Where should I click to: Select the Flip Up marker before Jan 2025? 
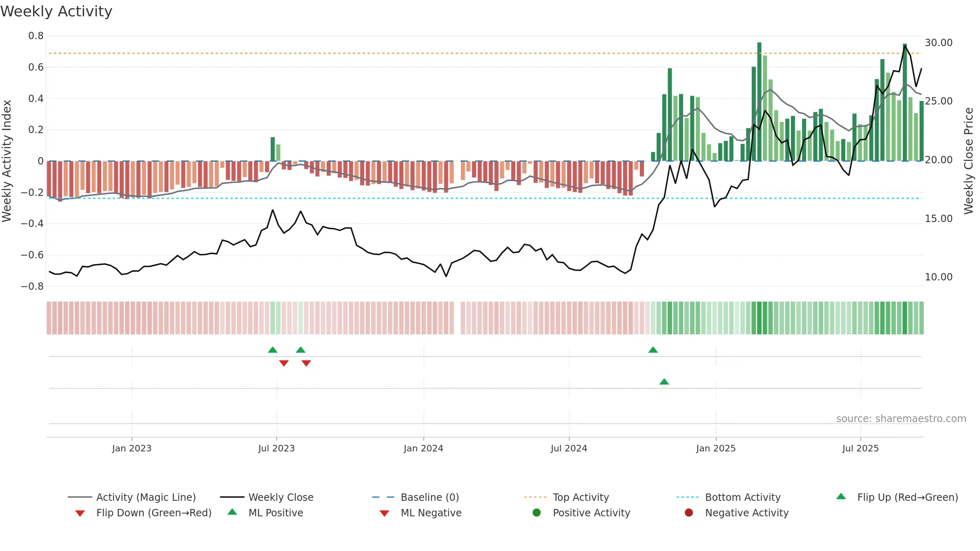[653, 350]
